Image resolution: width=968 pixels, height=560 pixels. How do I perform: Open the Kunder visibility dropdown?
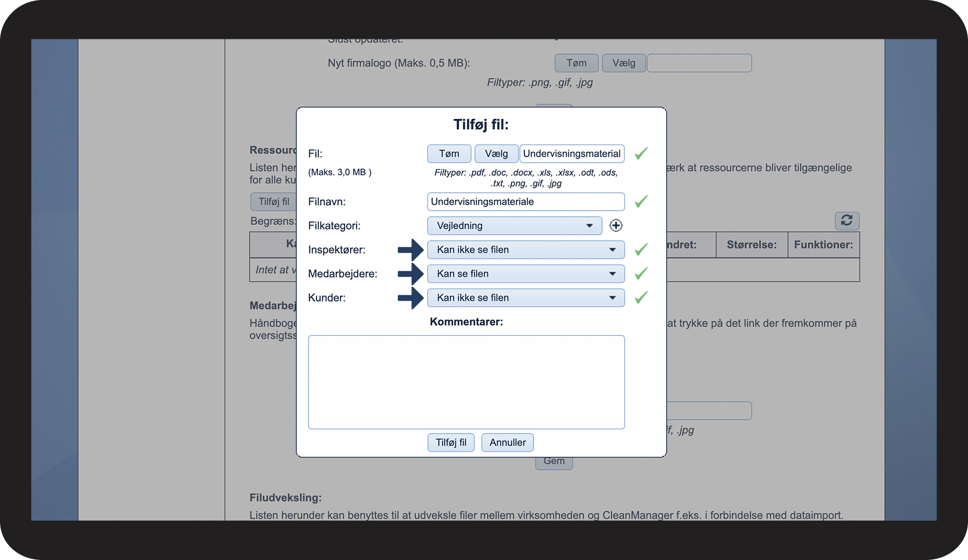point(526,298)
